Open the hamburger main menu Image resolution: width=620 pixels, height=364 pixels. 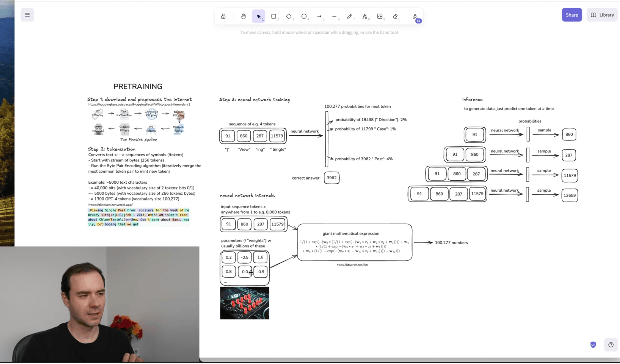click(27, 15)
